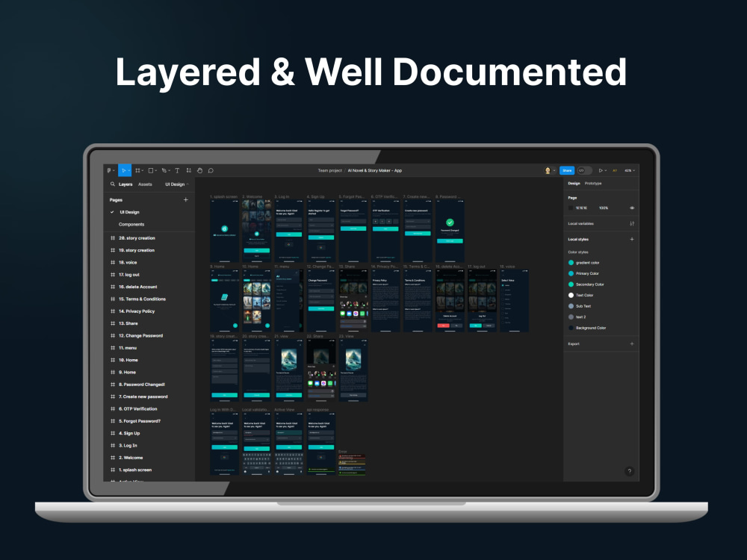Click the Text Color style swatch
Screen dimensions: 747x560
571,295
